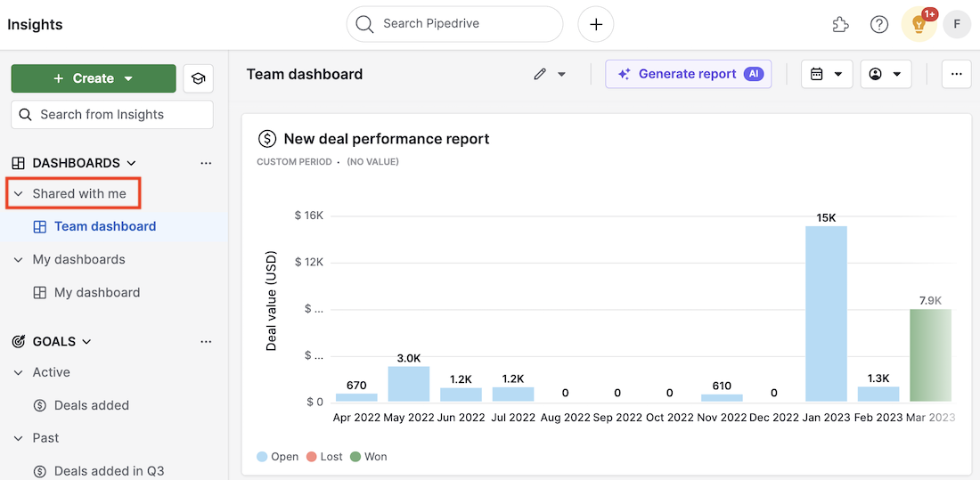Click the Team dashboard heading text

click(305, 75)
